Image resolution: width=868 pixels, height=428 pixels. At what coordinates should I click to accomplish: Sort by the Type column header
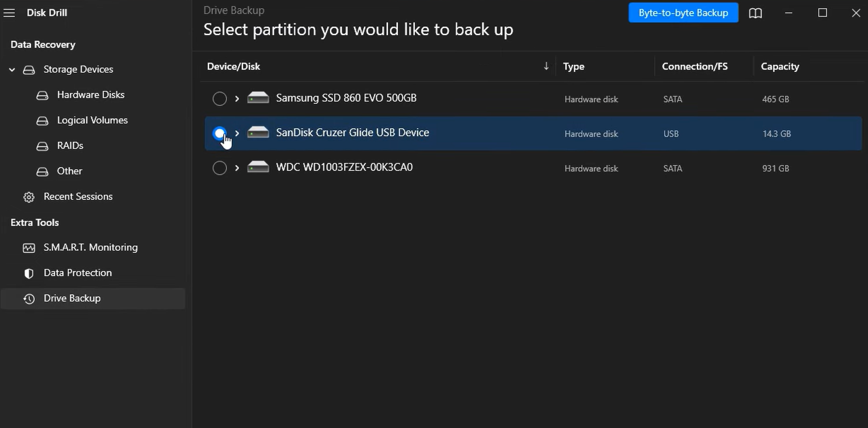point(574,67)
